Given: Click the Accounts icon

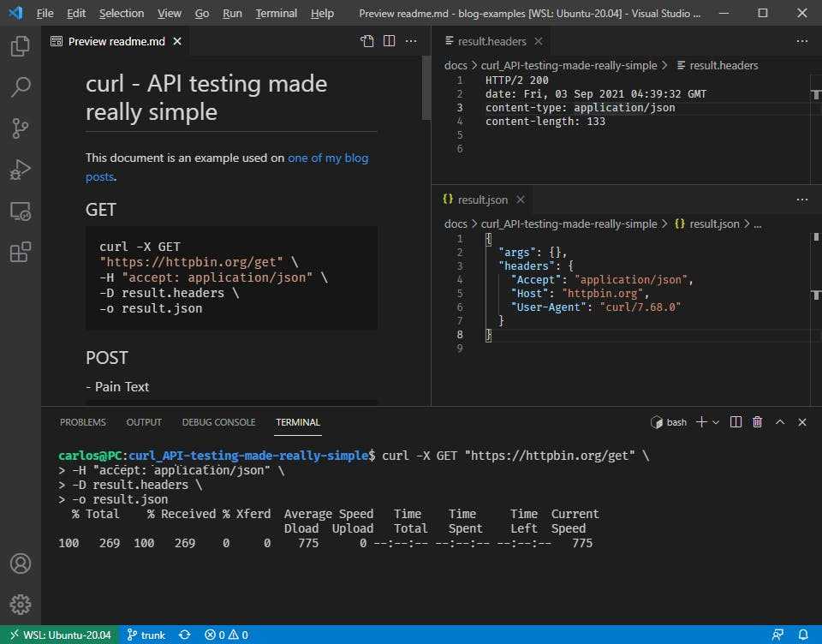Looking at the screenshot, I should coord(21,563).
